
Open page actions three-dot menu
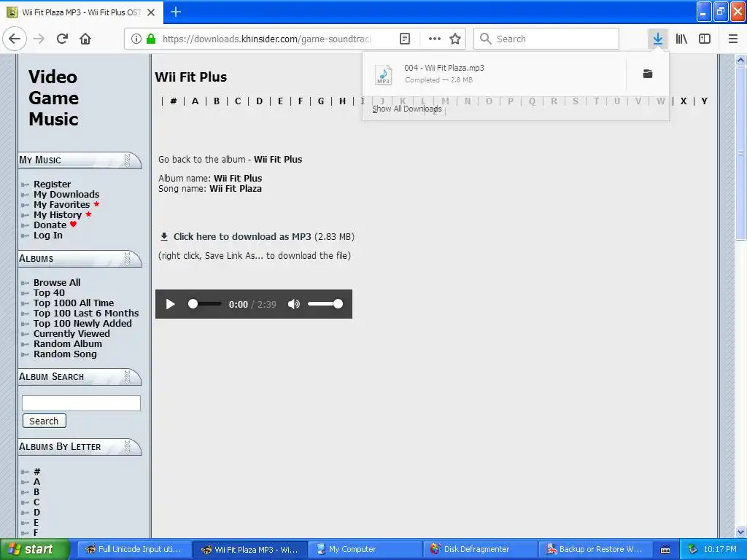(x=435, y=39)
